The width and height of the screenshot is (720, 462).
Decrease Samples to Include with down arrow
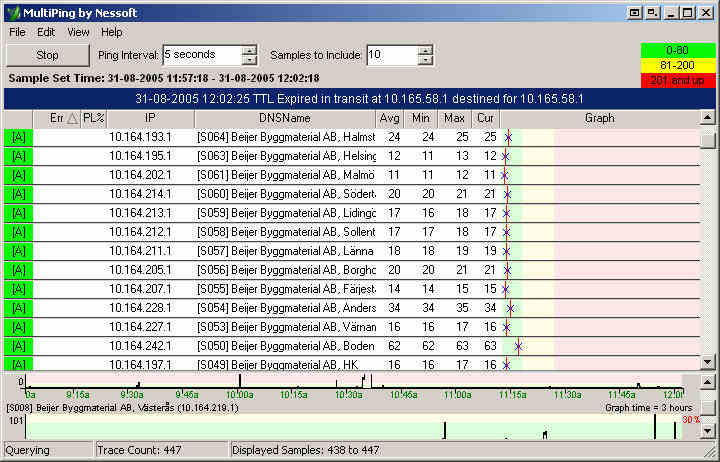pos(426,60)
